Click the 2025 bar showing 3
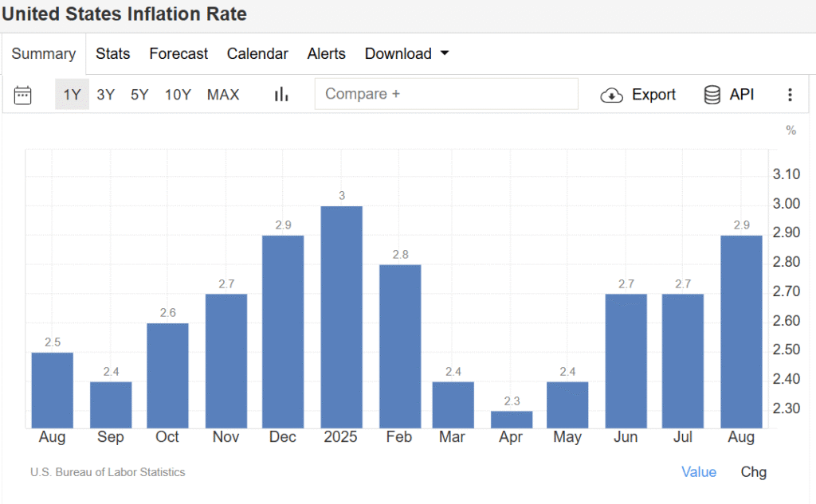 click(341, 317)
